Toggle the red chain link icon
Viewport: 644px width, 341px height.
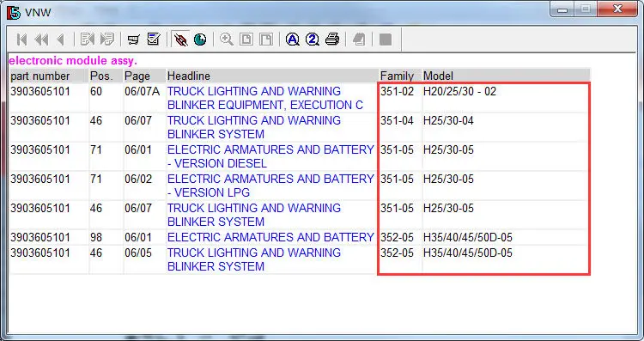tap(180, 40)
